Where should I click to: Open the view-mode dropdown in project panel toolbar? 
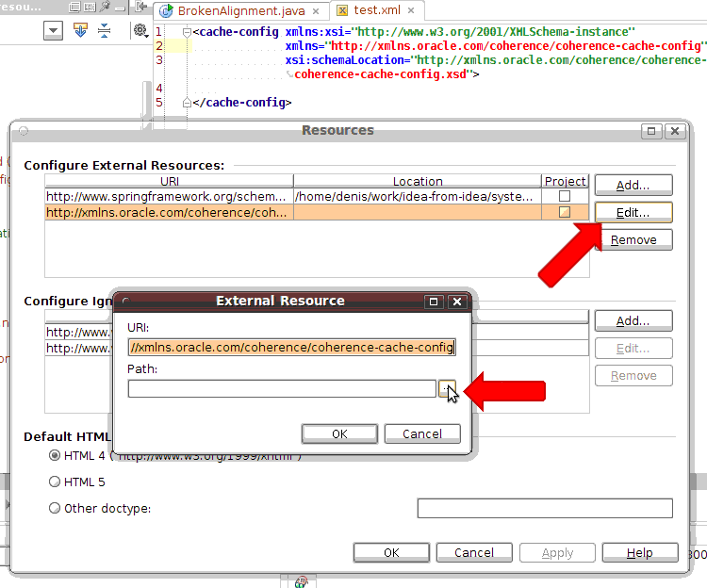pyautogui.click(x=53, y=31)
